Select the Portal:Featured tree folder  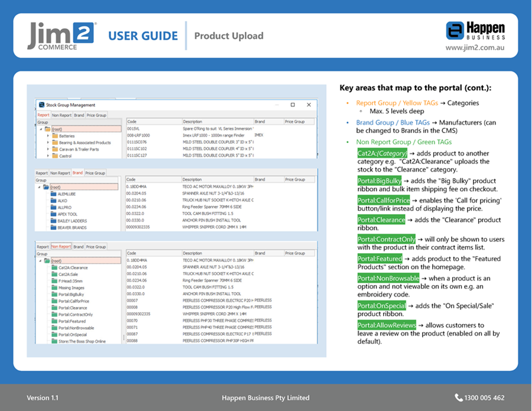coord(72,321)
